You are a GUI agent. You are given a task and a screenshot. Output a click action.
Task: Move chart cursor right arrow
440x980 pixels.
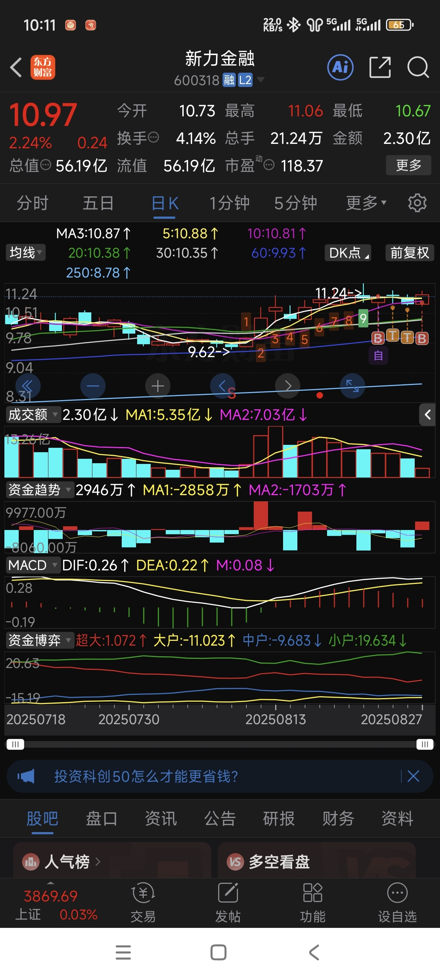[x=287, y=386]
